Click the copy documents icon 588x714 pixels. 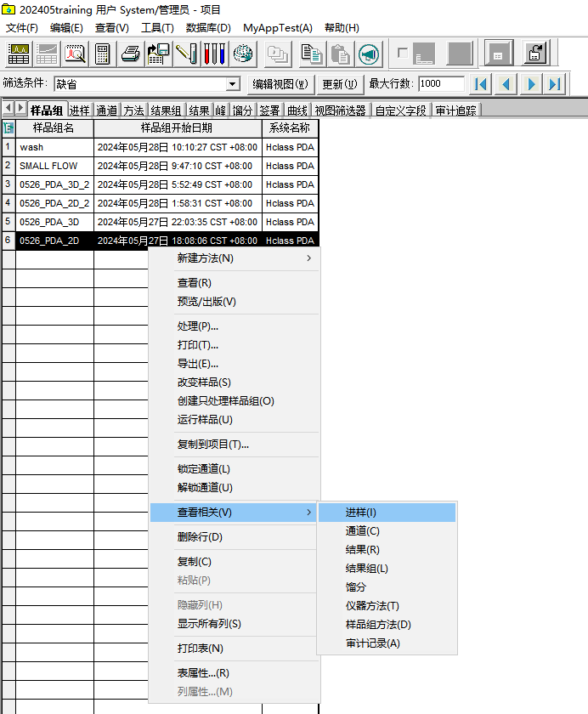pos(312,54)
